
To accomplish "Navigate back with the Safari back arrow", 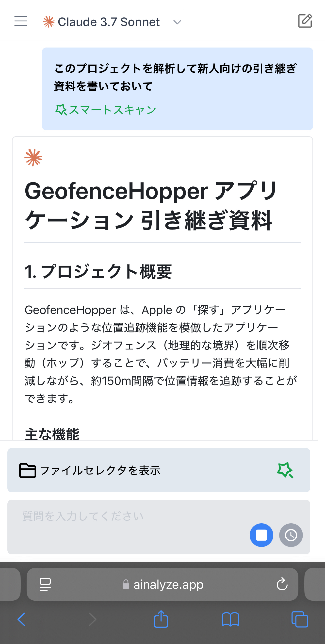I will pos(21,619).
